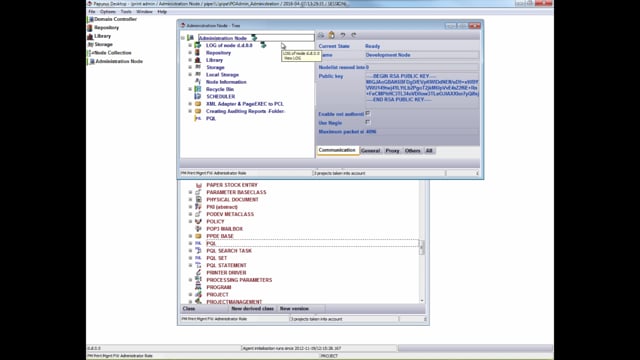Viewport: 640px width, 360px height.
Task: Toggle the Use Nagle checkbox
Action: pyautogui.click(x=368, y=122)
